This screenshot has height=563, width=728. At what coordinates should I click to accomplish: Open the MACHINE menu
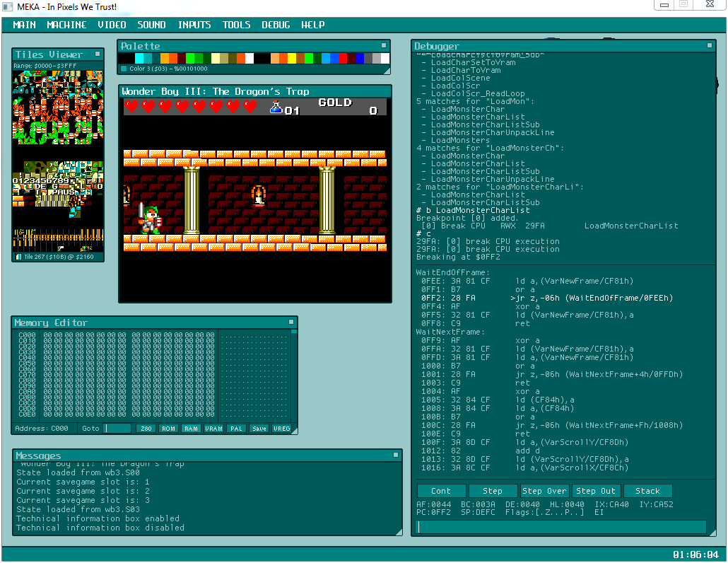tap(66, 25)
